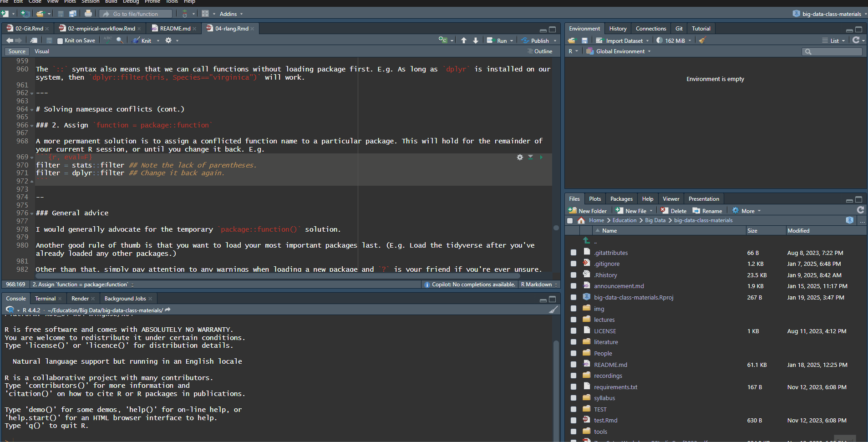The height and width of the screenshot is (442, 868).
Task: Toggle the Knit on Save checkbox
Action: 60,41
